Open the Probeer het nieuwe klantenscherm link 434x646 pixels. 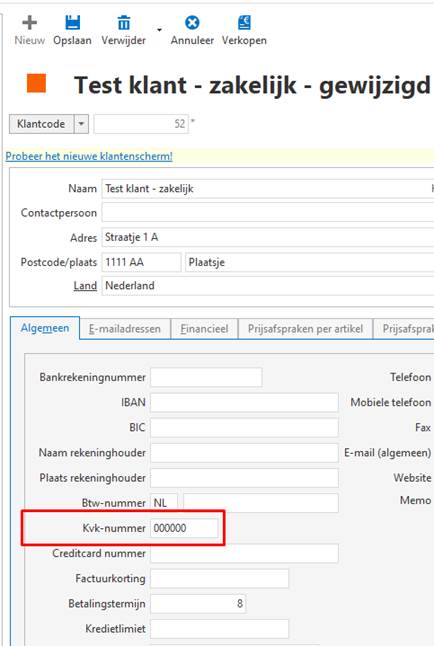[x=89, y=156]
